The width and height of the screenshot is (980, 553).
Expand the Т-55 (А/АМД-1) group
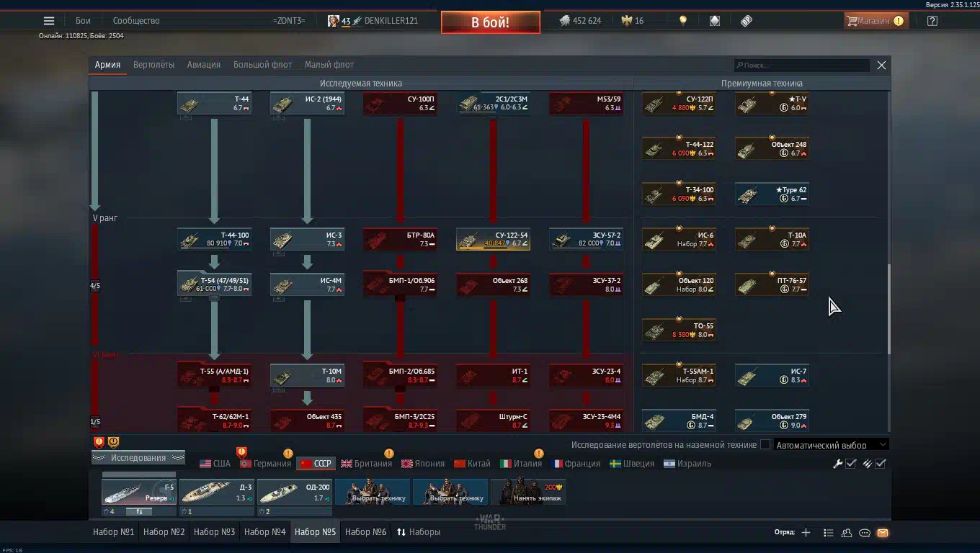[214, 376]
